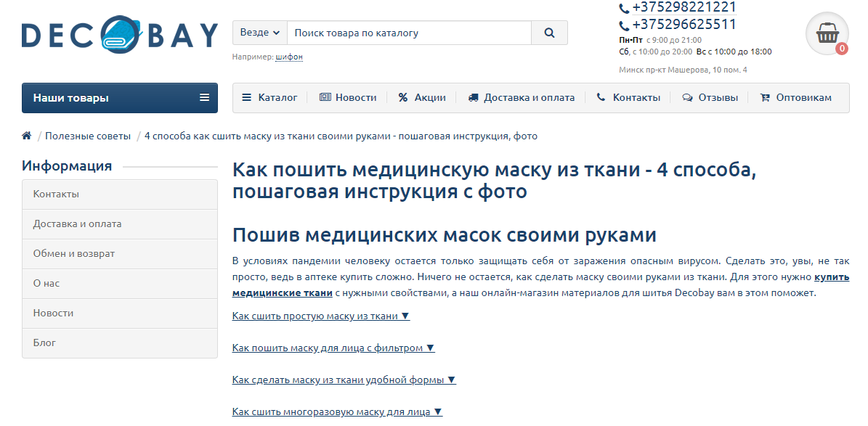Open Оптовикам in the top menu
Viewport: 868px width, 426px height.
(795, 97)
